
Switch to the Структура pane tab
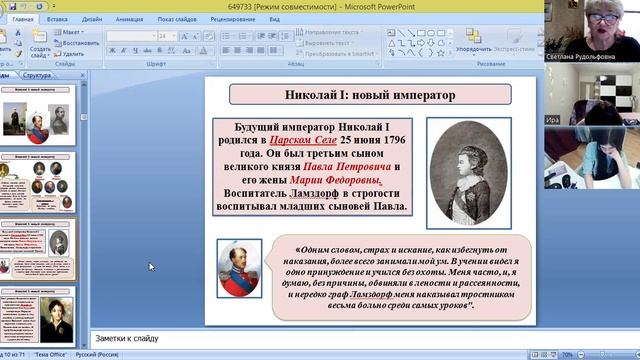coord(37,75)
